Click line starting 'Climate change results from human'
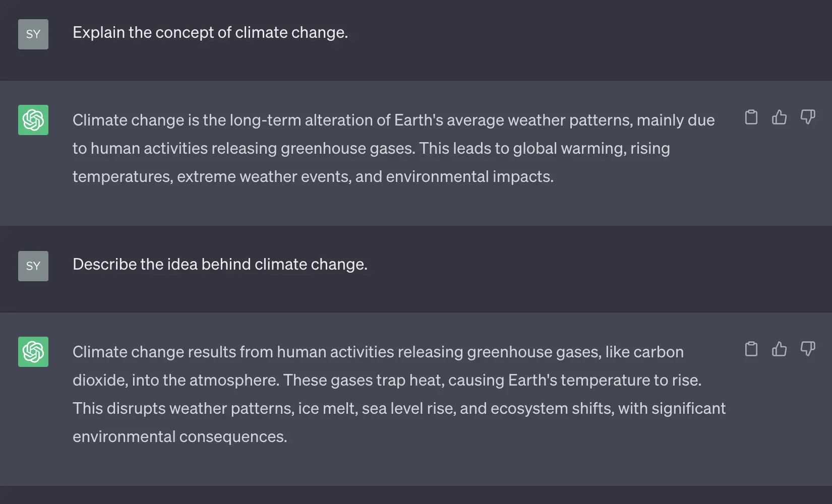 (378, 352)
